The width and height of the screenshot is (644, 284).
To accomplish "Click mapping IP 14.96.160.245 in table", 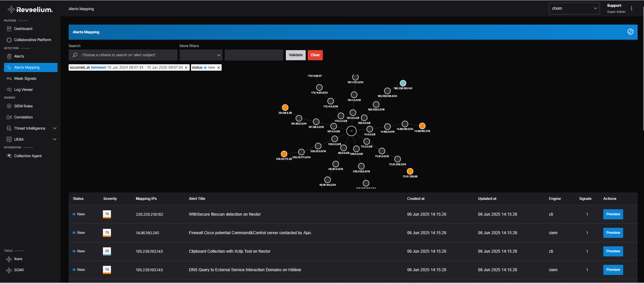I will (x=147, y=233).
